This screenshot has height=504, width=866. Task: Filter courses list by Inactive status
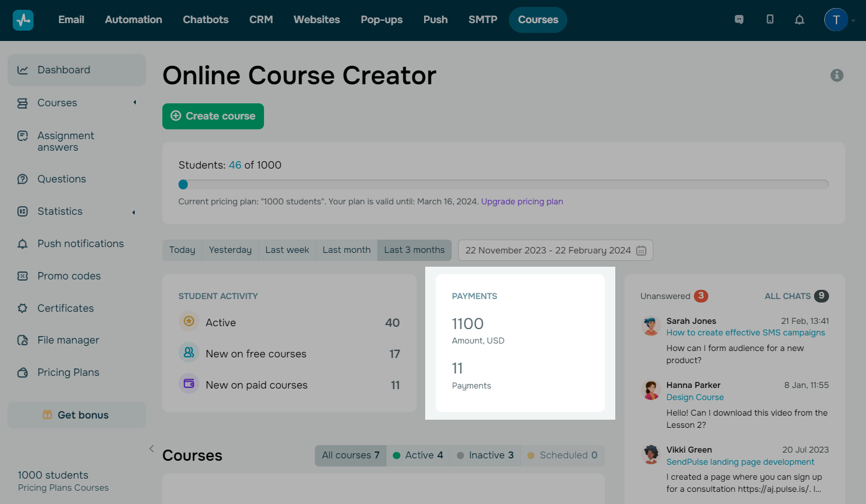[485, 456]
